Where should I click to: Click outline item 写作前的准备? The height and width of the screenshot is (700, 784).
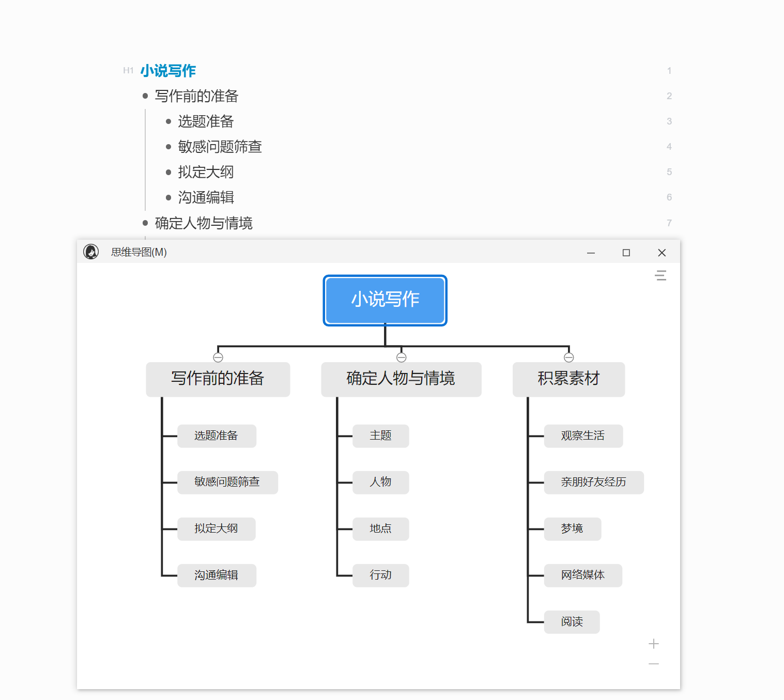[197, 96]
